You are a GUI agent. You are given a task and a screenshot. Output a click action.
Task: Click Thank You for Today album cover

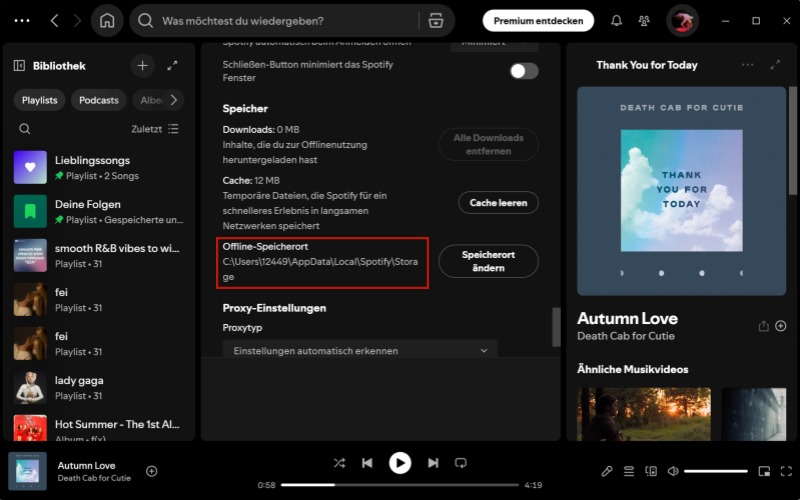[x=681, y=191]
